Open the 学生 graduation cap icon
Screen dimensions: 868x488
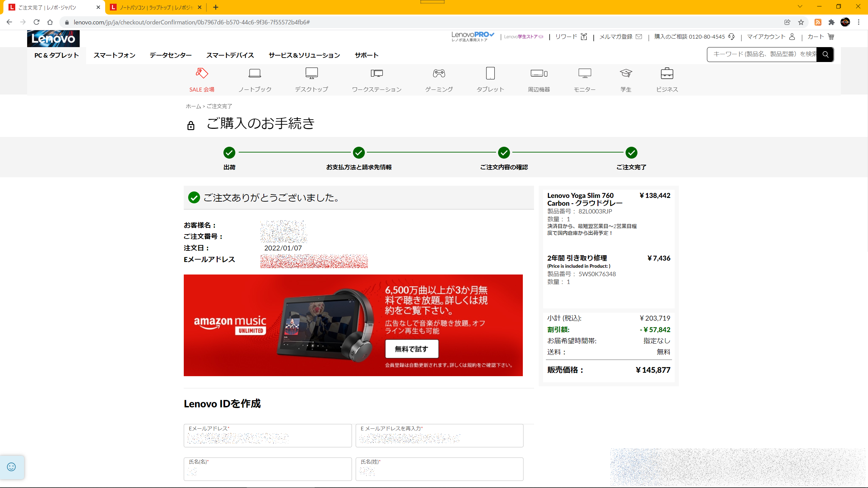pos(626,73)
